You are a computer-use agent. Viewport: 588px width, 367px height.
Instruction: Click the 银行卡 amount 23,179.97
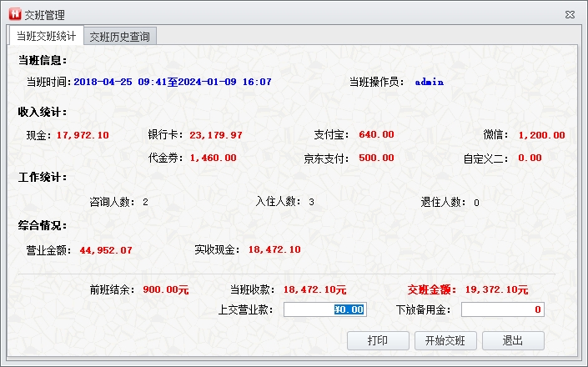click(x=216, y=135)
